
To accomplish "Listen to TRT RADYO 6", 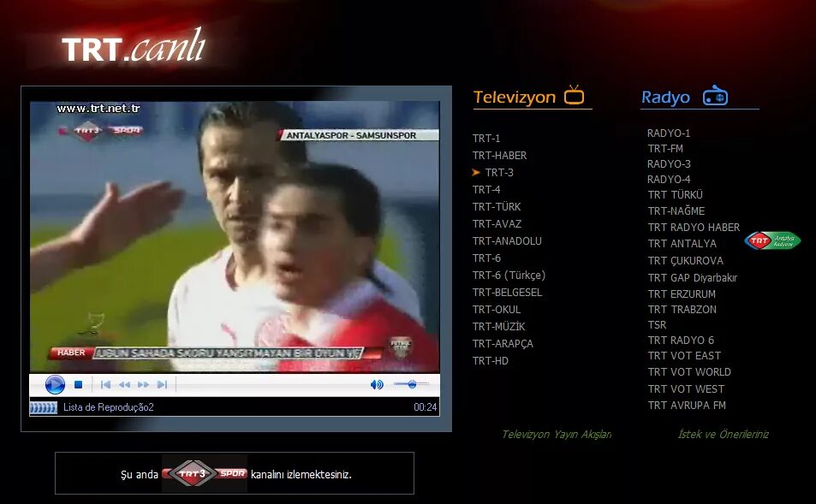I will click(x=682, y=341).
